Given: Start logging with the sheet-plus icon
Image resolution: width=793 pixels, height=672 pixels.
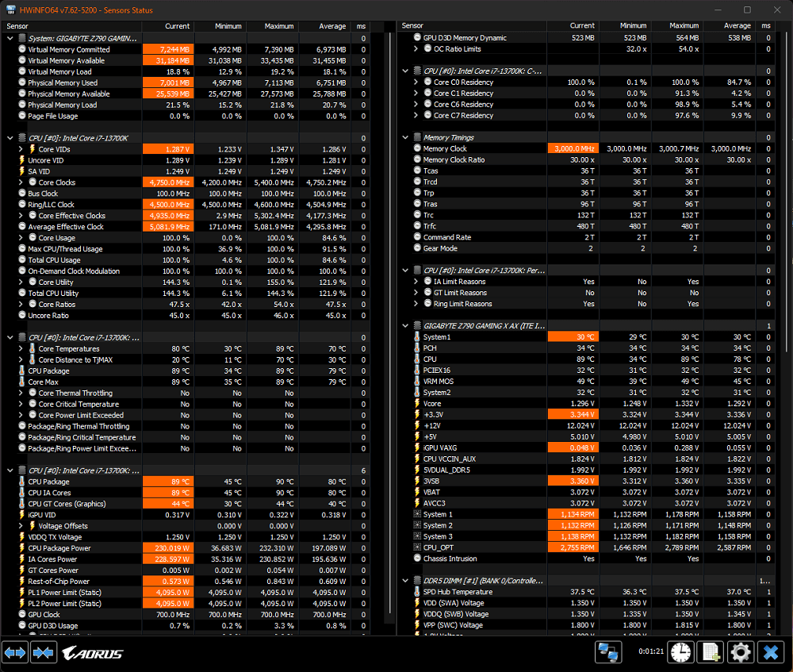Looking at the screenshot, I should tap(711, 652).
